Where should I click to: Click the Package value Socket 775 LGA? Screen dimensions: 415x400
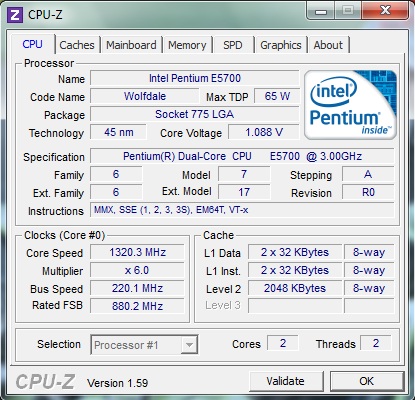point(195,114)
